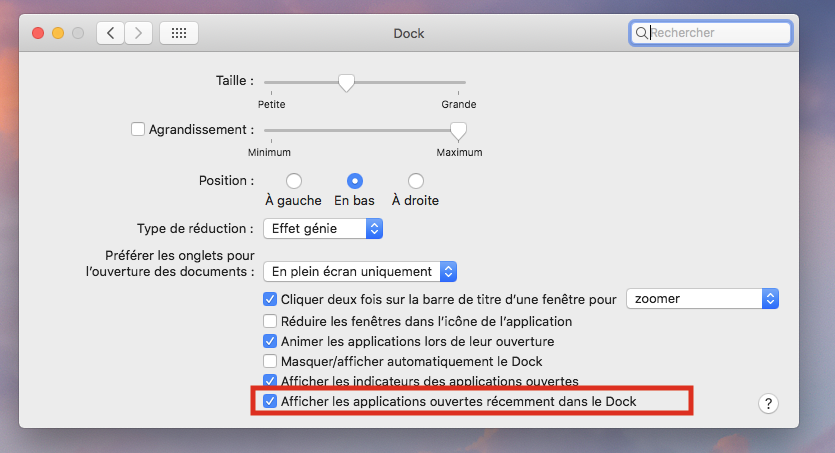Enable the Agrandissement checkbox
Viewport: 835px width, 453px height.
click(138, 129)
